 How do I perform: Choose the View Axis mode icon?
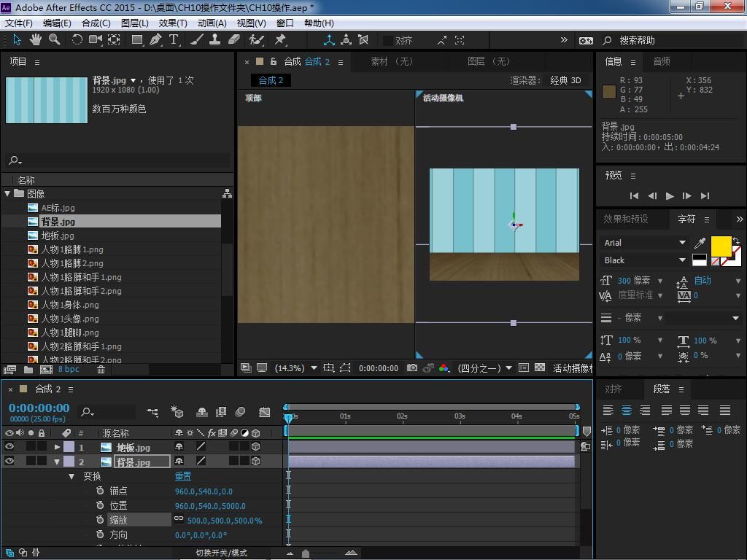[x=363, y=40]
